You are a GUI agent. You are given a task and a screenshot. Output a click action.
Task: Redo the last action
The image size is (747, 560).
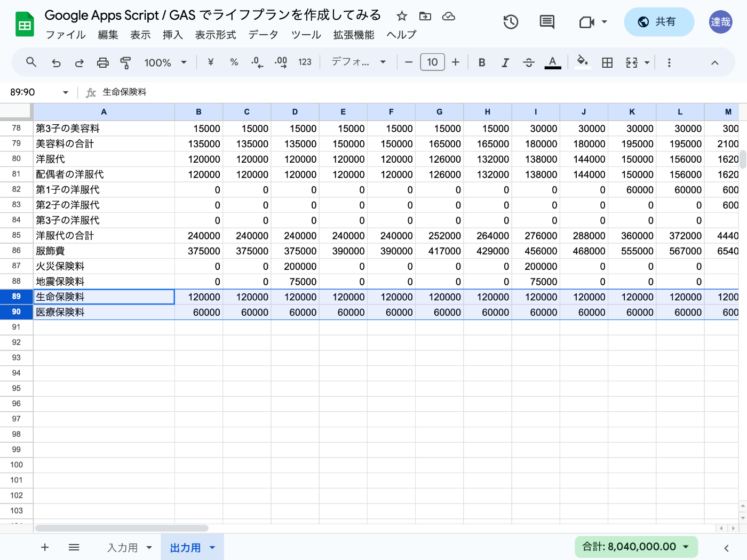(80, 62)
